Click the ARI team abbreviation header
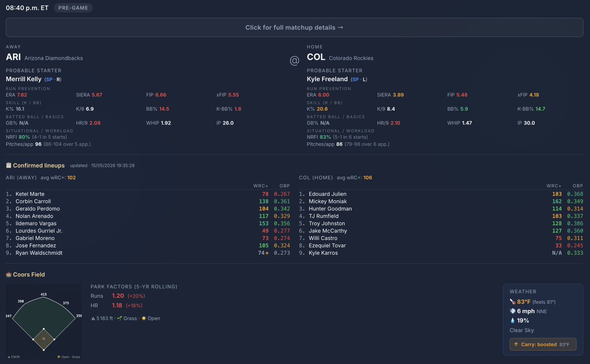Image resolution: width=590 pixels, height=364 pixels. click(13, 57)
